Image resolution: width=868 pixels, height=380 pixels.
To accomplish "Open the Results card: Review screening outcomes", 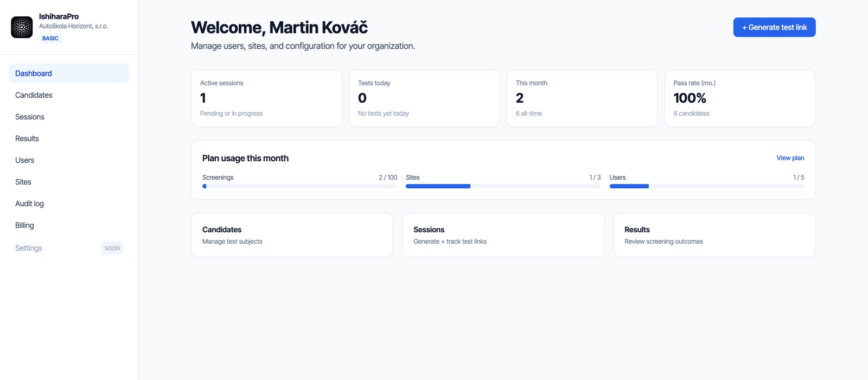I will [x=714, y=235].
